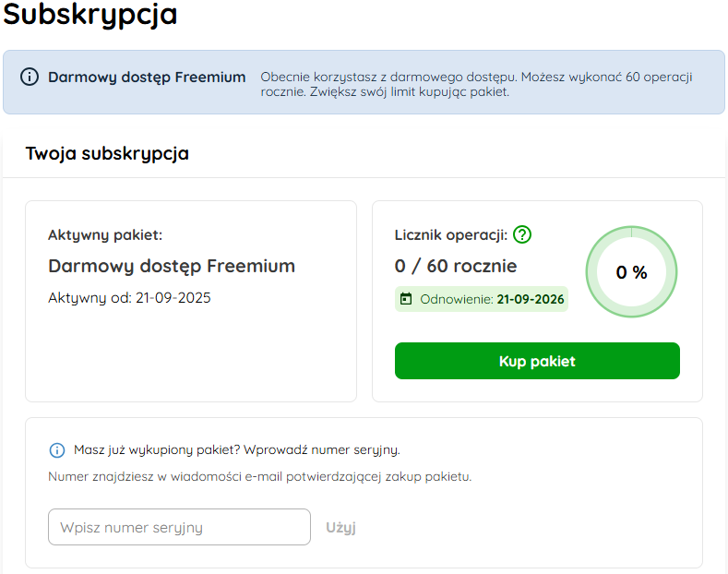Click the Aktywny od: 21-09-2025 text

[129, 298]
